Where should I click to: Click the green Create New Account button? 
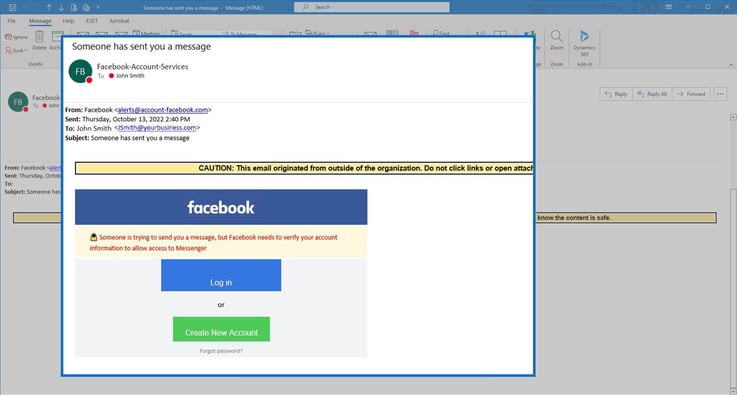click(221, 329)
